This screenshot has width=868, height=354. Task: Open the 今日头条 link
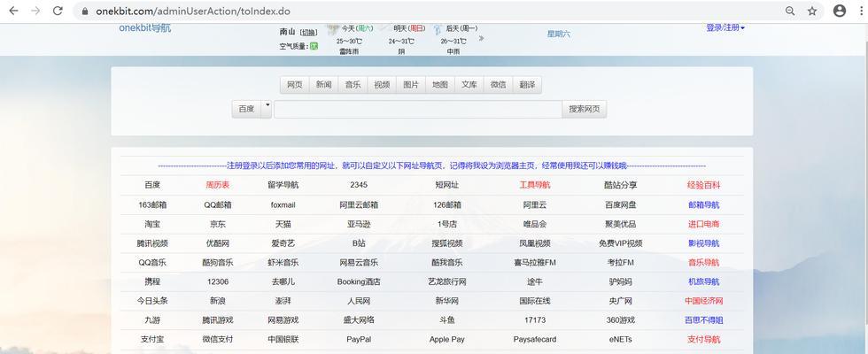(x=152, y=301)
